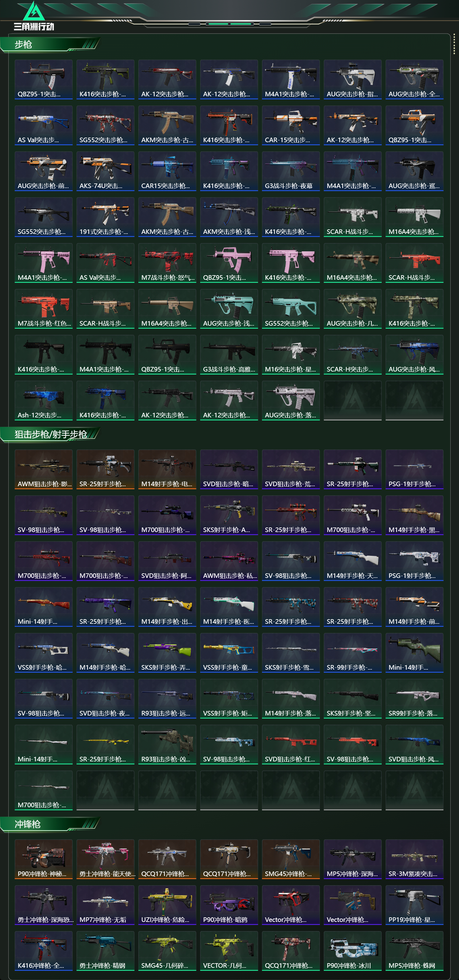Open the 191式突击步枪 skin tile
The height and width of the screenshot is (980, 459).
(106, 217)
